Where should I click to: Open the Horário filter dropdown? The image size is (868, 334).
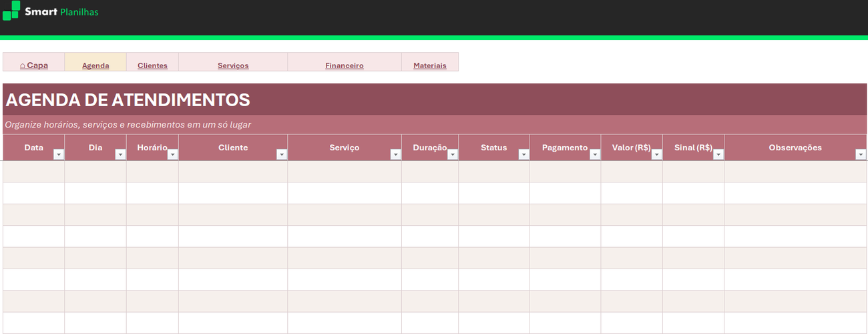172,154
